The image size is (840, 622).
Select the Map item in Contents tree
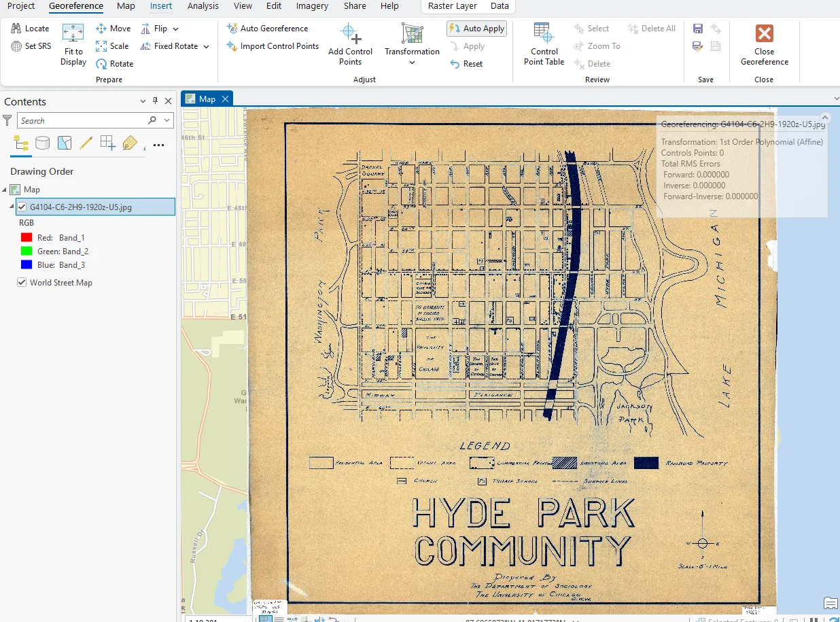(32, 190)
